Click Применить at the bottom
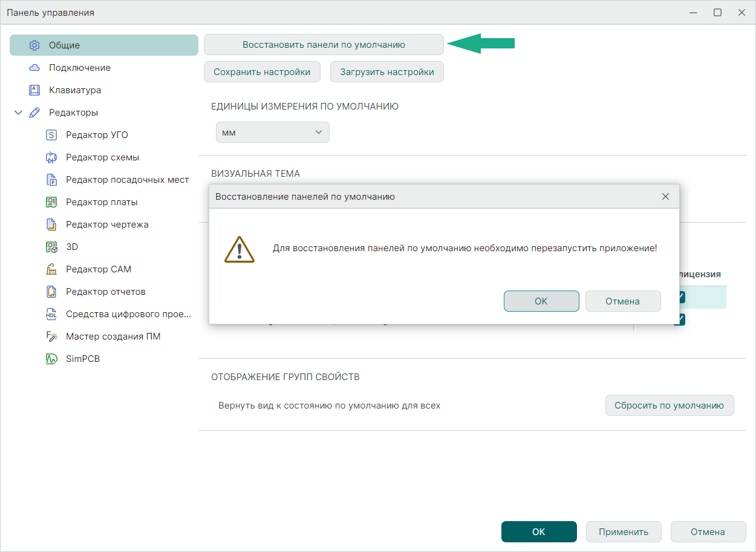 [624, 532]
